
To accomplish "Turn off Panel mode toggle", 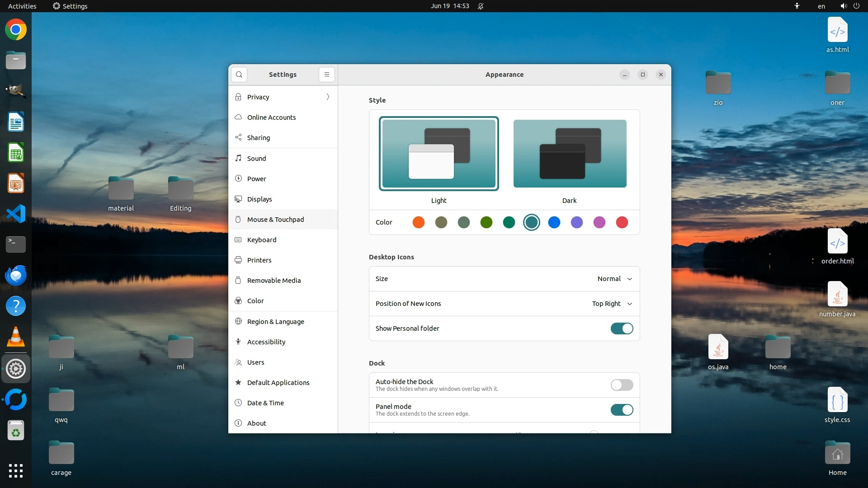I will [622, 410].
